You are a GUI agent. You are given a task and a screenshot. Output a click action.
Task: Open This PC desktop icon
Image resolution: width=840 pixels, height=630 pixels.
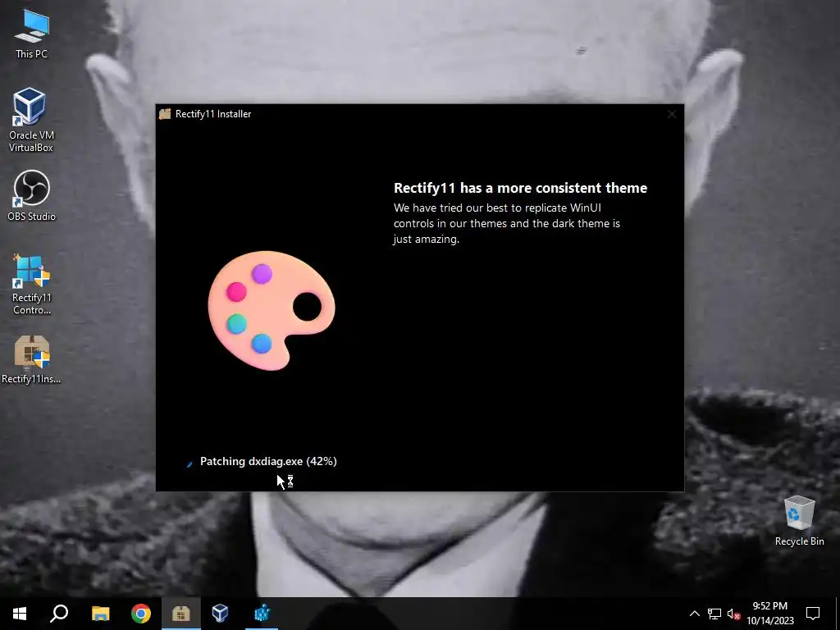[x=31, y=34]
